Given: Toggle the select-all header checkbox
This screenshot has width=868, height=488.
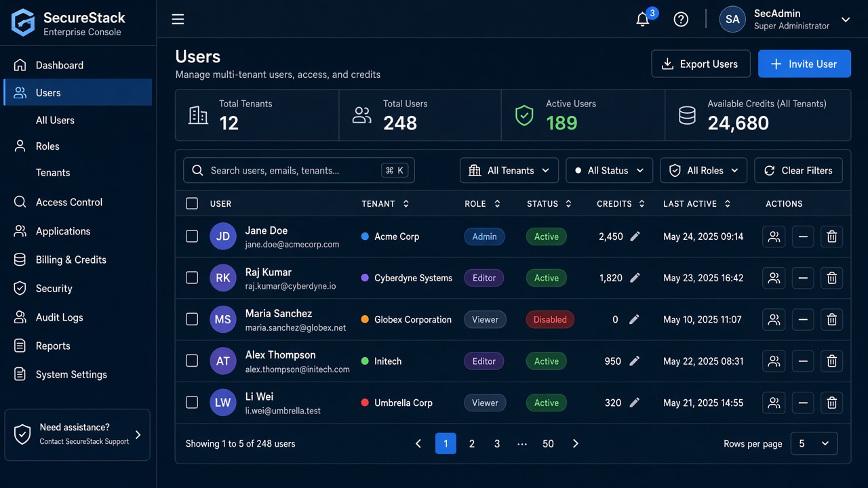Looking at the screenshot, I should (x=192, y=203).
